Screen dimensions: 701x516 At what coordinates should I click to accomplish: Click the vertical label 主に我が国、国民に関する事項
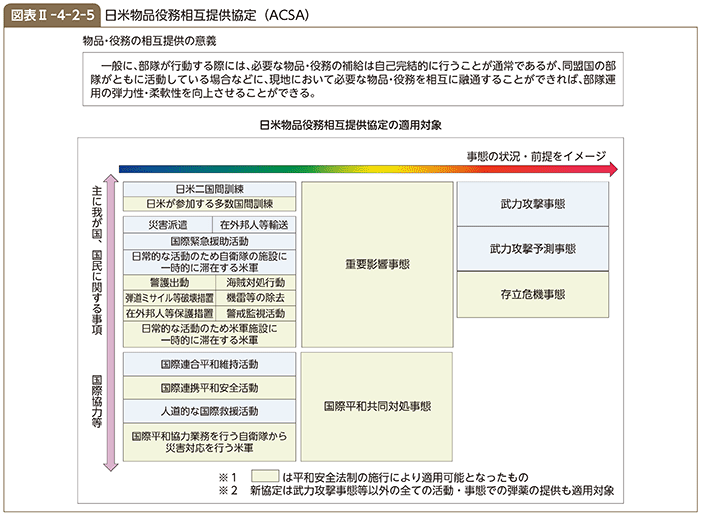pos(97,260)
